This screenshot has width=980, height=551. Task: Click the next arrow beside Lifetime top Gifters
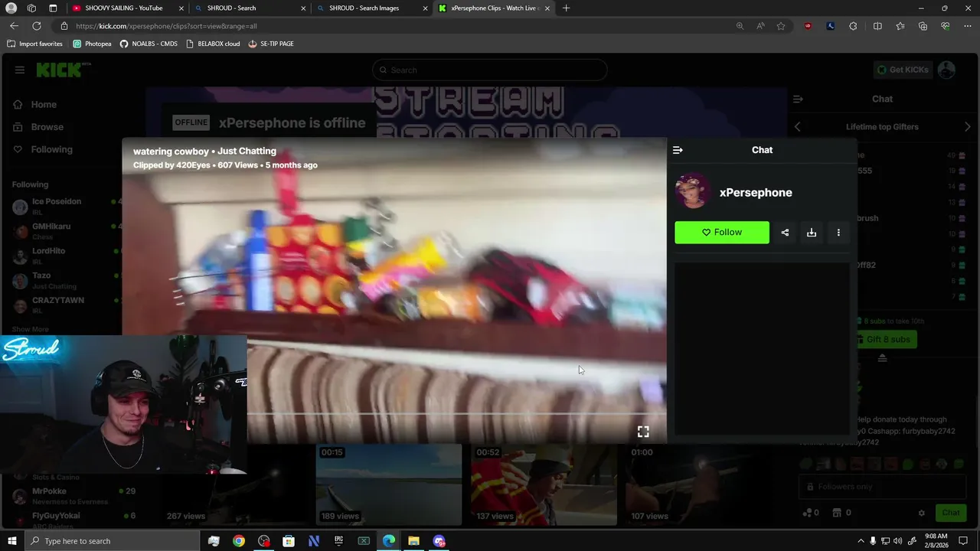967,127
